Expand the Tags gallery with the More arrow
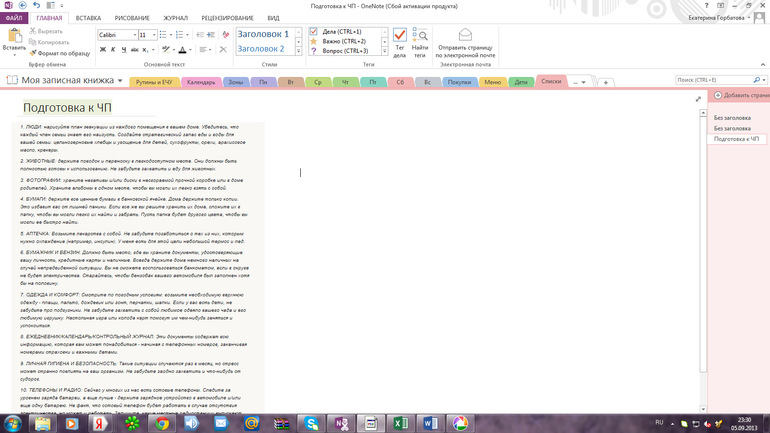Screen dimensions: 770x433 click(x=385, y=51)
